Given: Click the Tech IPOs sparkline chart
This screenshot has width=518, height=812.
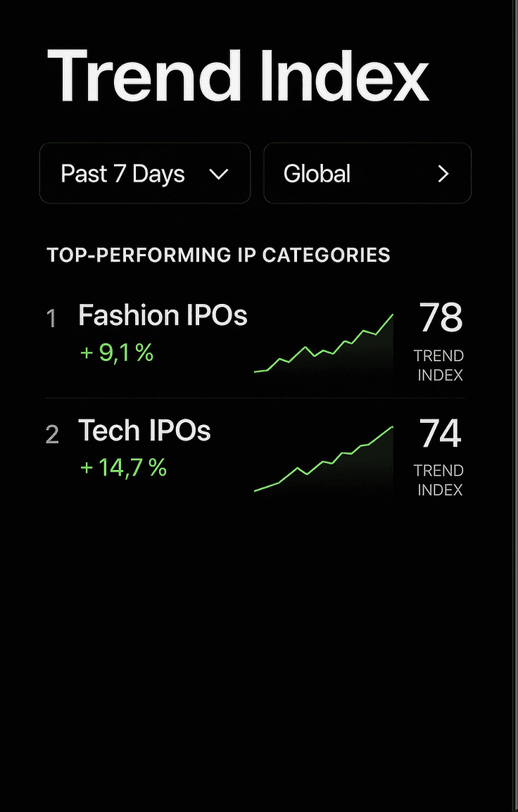Looking at the screenshot, I should coord(324,459).
